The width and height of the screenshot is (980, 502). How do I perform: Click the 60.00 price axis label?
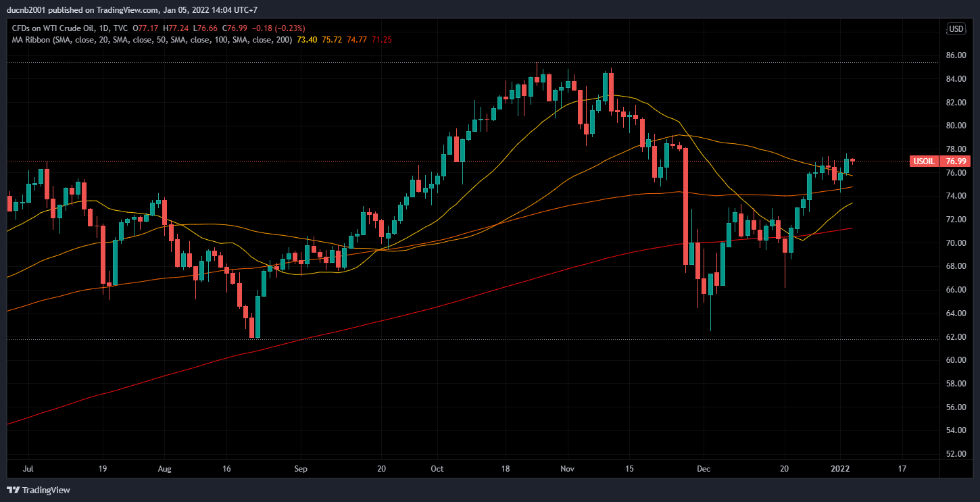pyautogui.click(x=955, y=360)
